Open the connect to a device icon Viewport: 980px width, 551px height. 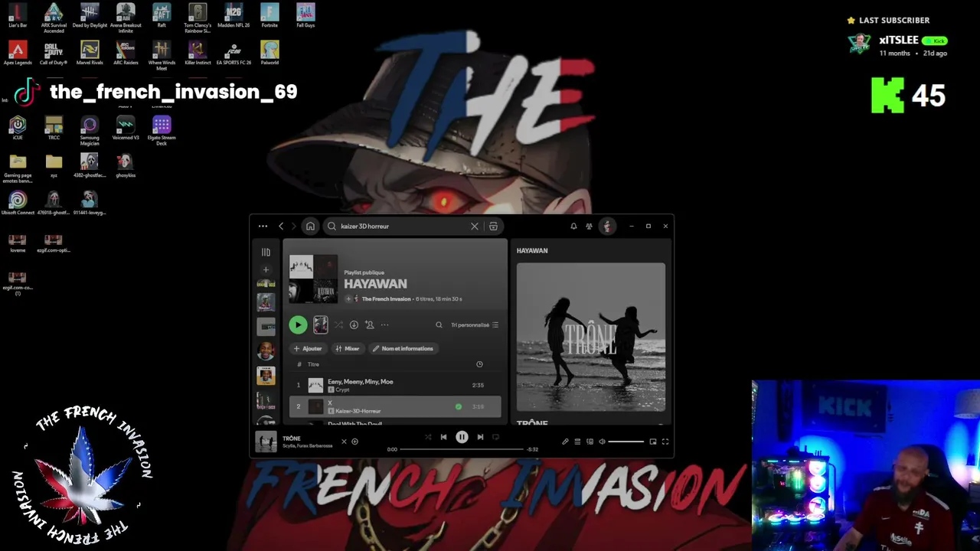(590, 442)
